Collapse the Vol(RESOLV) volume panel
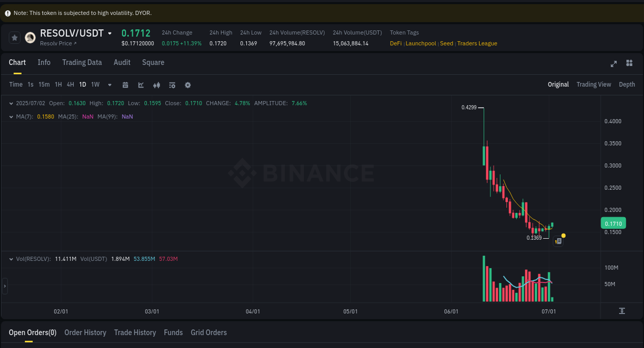 pos(11,259)
